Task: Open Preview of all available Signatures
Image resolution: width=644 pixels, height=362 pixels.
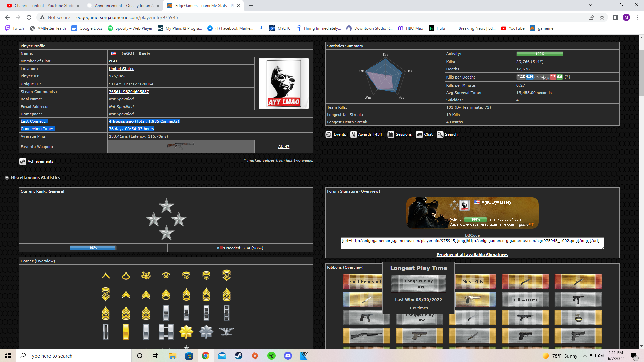Action: (x=472, y=255)
